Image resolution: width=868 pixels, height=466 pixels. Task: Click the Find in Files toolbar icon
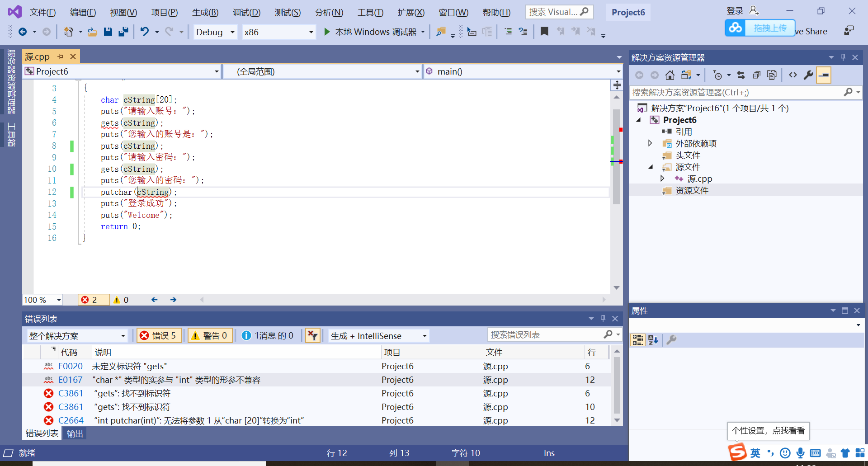(x=441, y=32)
